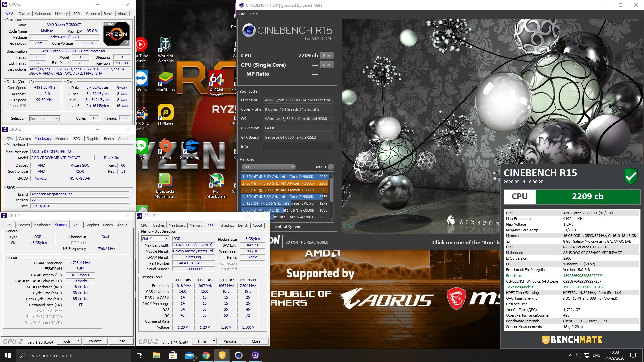Open Microsoft Store taskbar icon
Screen dimensions: 644x362
click(173, 355)
